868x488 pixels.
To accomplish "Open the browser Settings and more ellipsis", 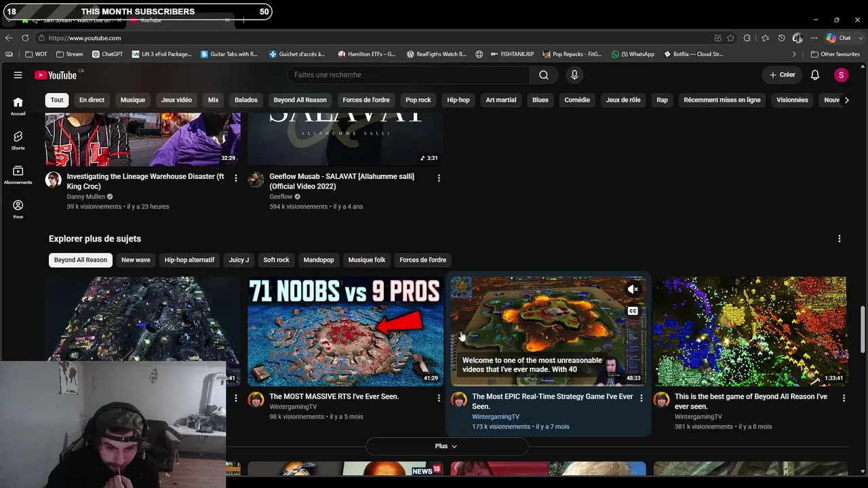I will pos(814,38).
